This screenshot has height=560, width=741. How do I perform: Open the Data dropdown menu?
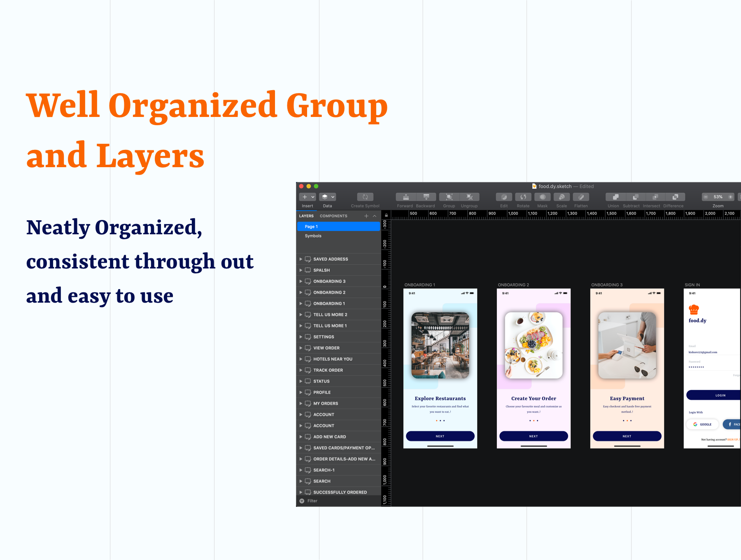(x=328, y=197)
